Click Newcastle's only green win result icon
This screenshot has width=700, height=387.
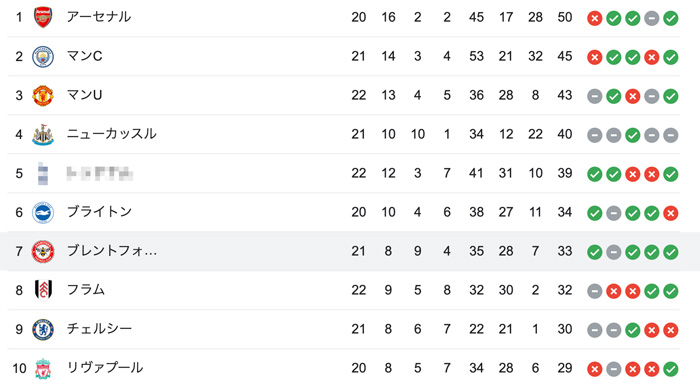point(633,135)
